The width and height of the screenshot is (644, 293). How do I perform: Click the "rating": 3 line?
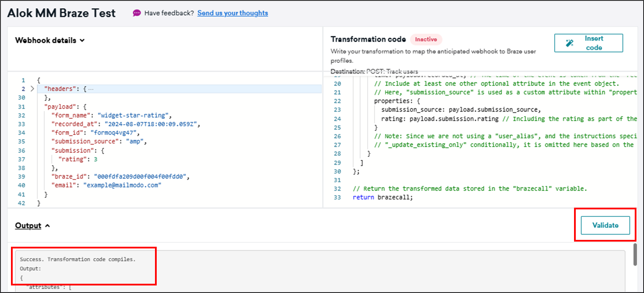point(78,159)
